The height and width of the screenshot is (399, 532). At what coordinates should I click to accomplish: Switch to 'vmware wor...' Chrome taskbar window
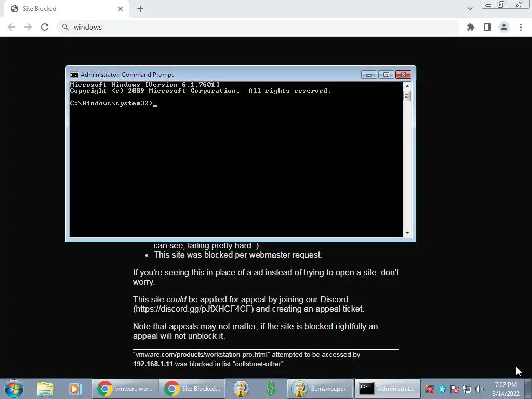(x=125, y=389)
